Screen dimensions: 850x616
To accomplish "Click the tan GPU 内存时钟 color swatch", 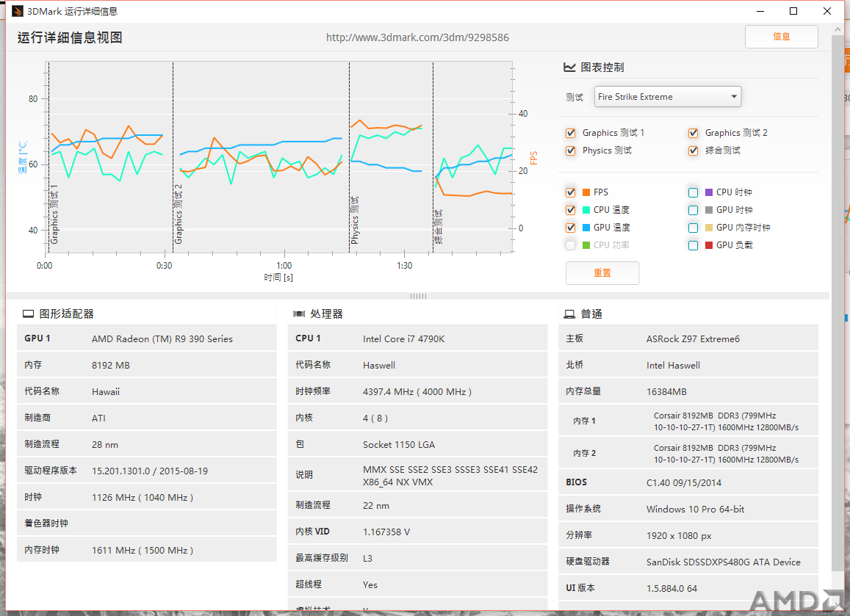I will pyautogui.click(x=708, y=228).
